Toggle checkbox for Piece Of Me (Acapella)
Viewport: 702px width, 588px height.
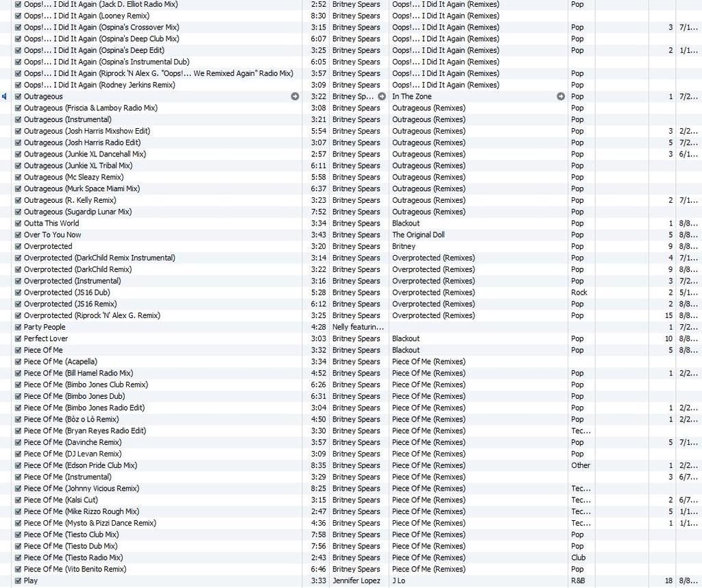pos(18,362)
